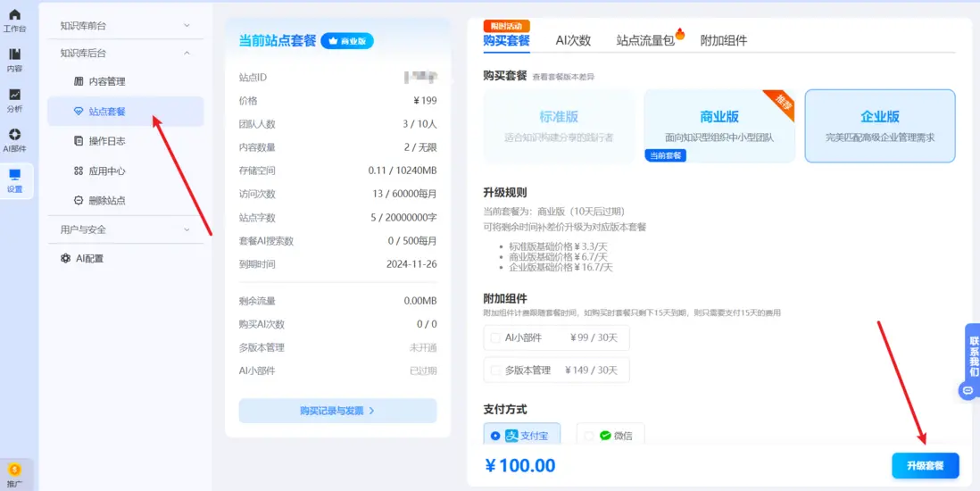Click the 微信 logo icon
Image resolution: width=980 pixels, height=491 pixels.
point(605,436)
